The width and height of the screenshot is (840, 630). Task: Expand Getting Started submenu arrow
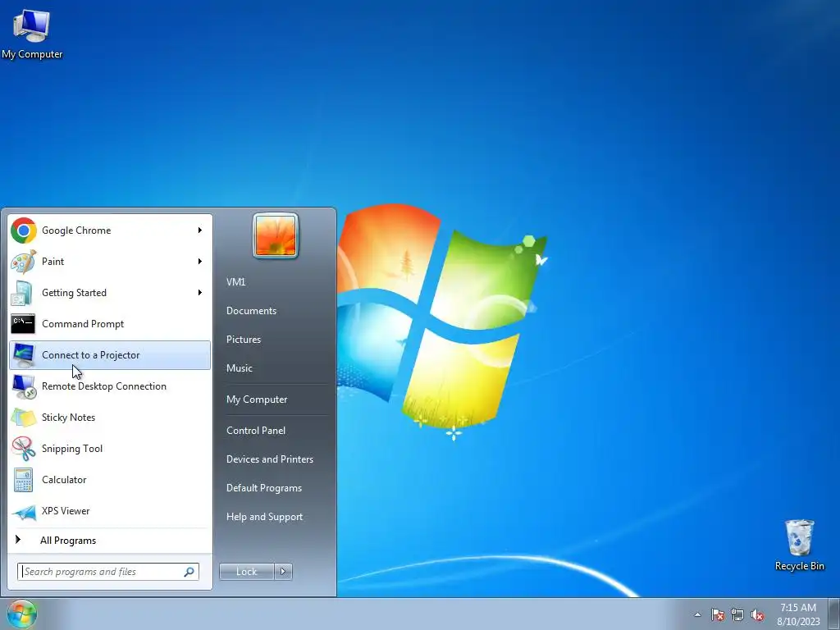click(x=200, y=293)
